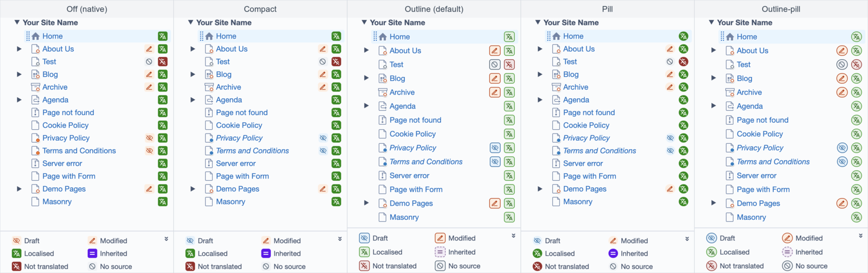Viewport: 868px width, 273px height.
Task: Click Terms and Conditions draft eye icon in Off (native)
Action: coord(149,151)
